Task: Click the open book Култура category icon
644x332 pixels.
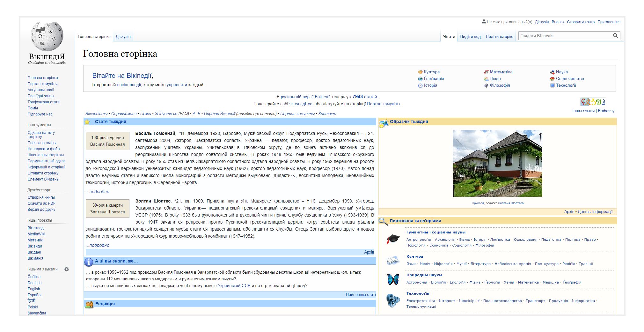Action: (x=393, y=260)
